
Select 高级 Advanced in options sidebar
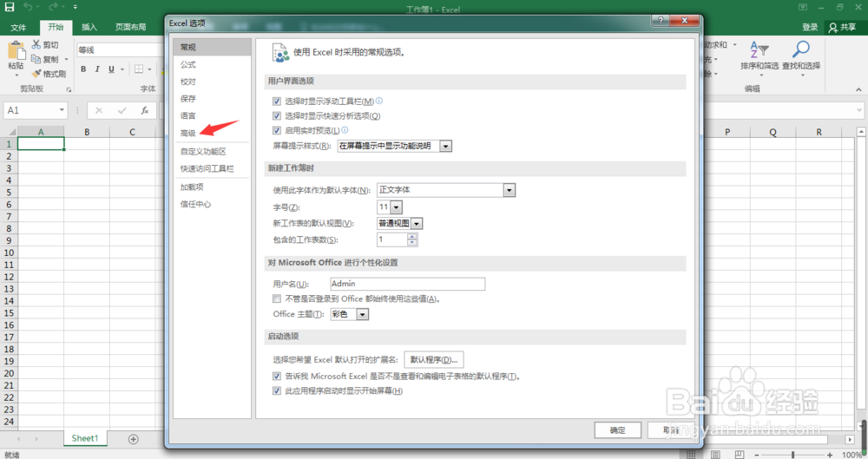(188, 133)
